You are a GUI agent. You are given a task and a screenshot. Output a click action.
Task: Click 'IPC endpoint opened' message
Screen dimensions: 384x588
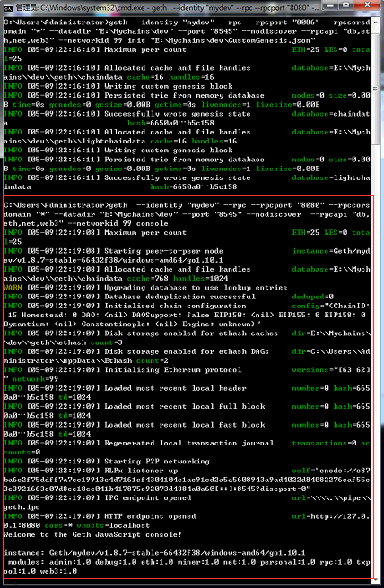pyautogui.click(x=147, y=498)
